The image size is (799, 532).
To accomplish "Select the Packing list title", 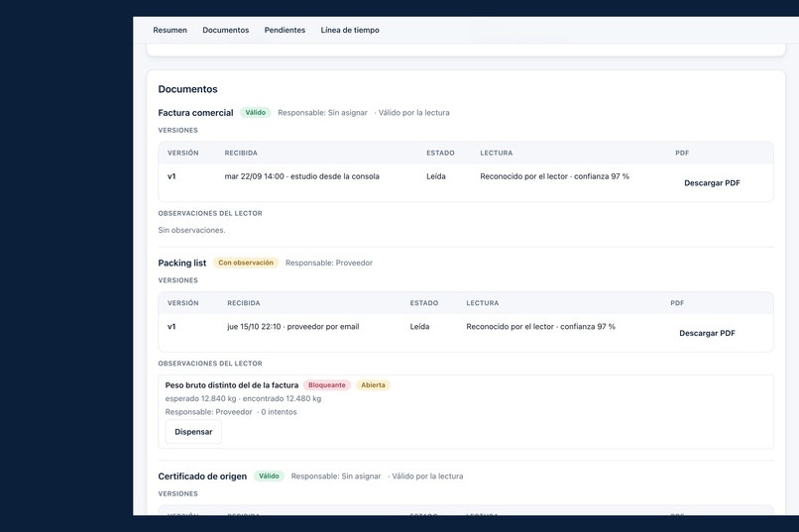I will (182, 263).
